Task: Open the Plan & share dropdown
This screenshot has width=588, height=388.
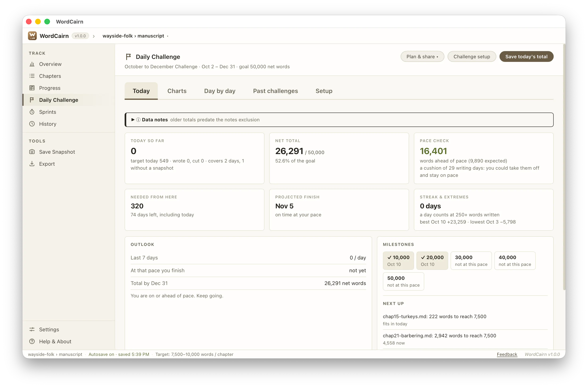Action: (422, 57)
